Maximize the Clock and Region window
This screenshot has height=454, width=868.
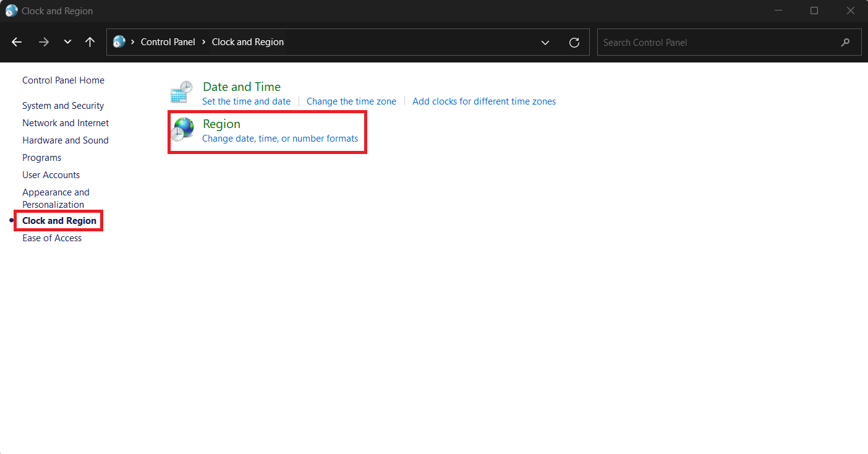(814, 11)
